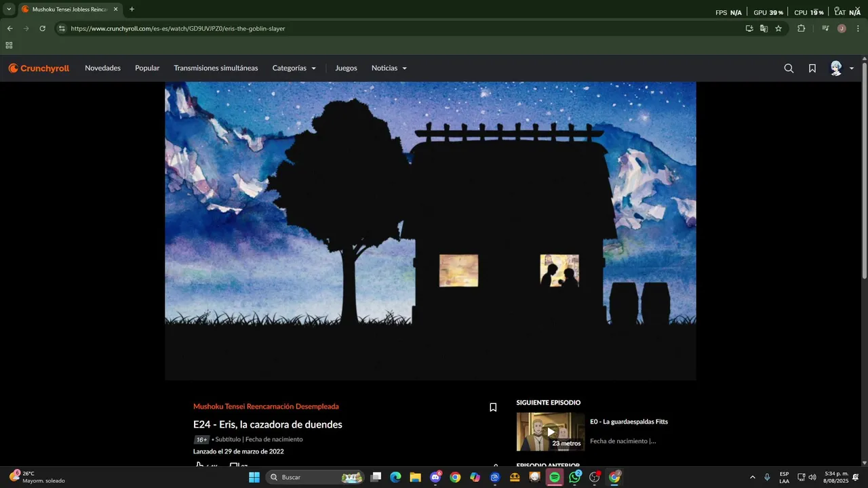This screenshot has width=868, height=488.
Task: Click the video player area
Action: click(430, 231)
